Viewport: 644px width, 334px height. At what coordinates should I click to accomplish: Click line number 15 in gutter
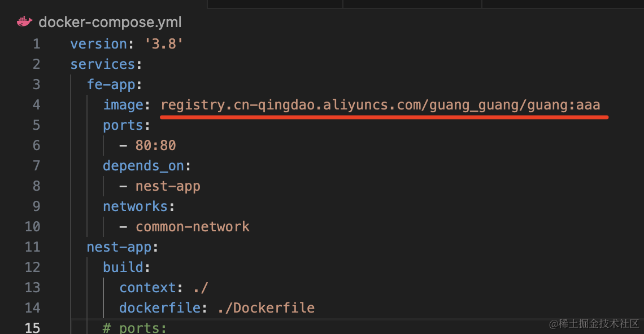click(32, 328)
